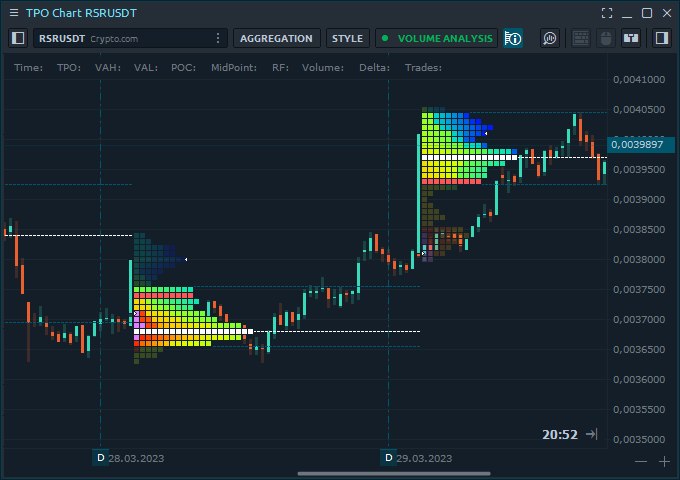Click the 28.03.2023 date label
Screen dimensions: 680x480
click(x=136, y=458)
